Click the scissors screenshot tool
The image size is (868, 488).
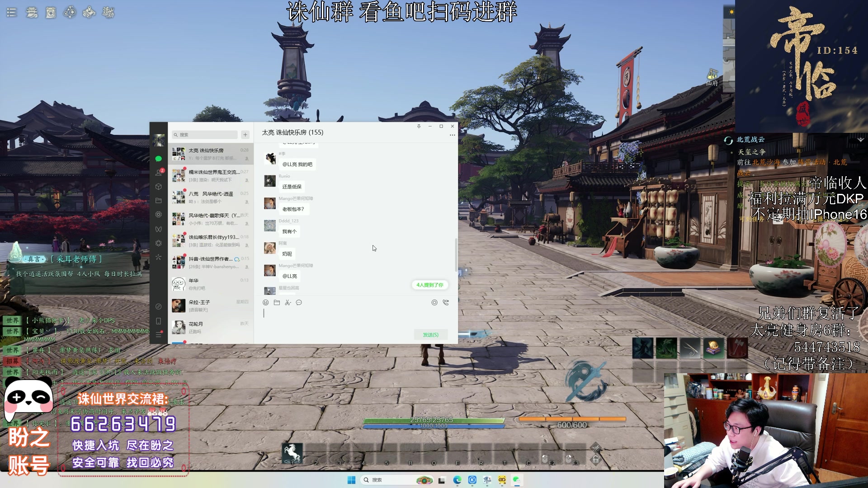[288, 303]
